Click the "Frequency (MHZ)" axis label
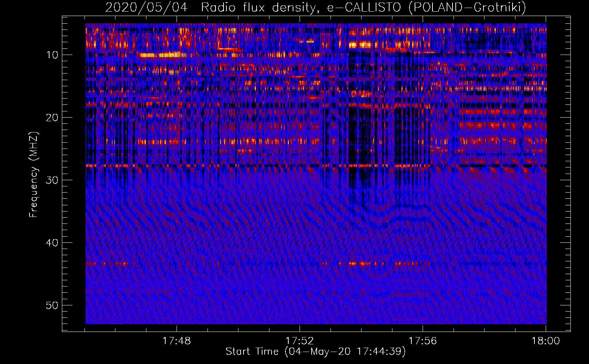Image resolution: width=589 pixels, height=364 pixels. click(33, 175)
